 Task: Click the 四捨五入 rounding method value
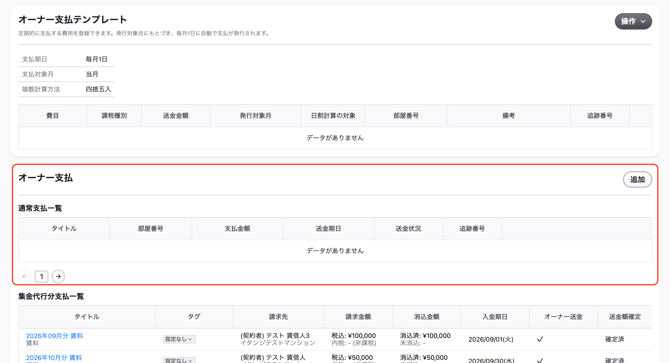tap(98, 89)
